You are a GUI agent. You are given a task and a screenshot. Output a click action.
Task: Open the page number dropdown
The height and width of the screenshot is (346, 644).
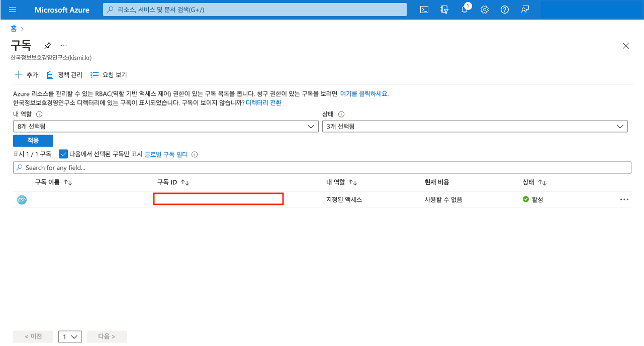pos(70,336)
